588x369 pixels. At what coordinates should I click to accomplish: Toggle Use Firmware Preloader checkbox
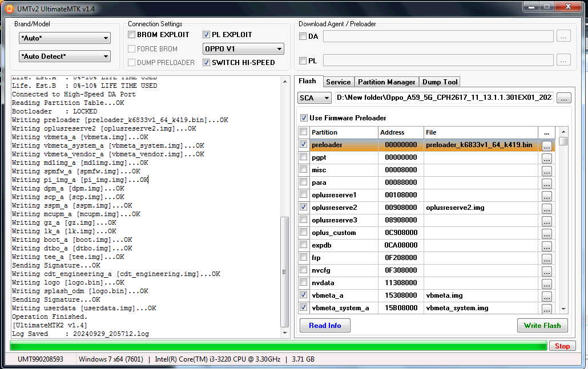point(304,118)
